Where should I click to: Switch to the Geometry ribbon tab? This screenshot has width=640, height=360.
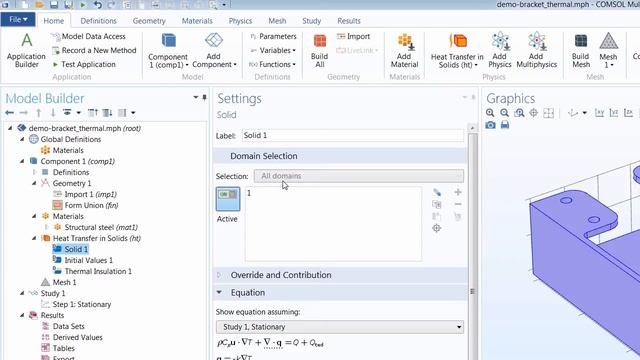coord(149,21)
